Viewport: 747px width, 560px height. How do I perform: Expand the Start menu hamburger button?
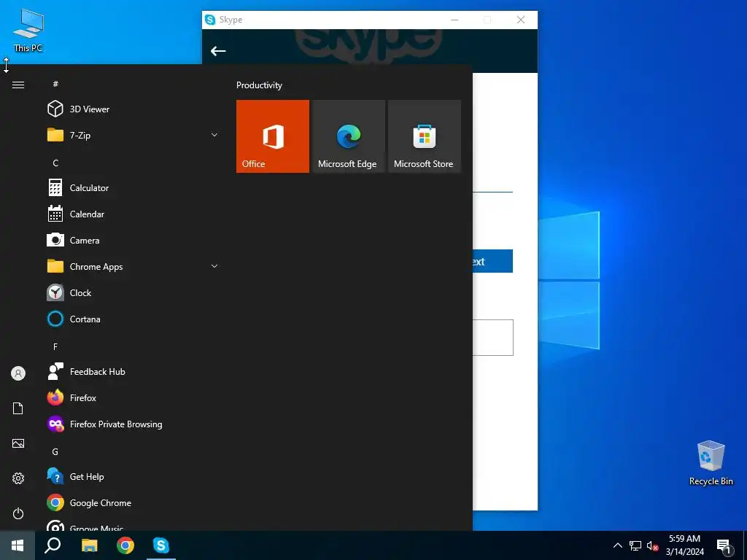coord(18,85)
